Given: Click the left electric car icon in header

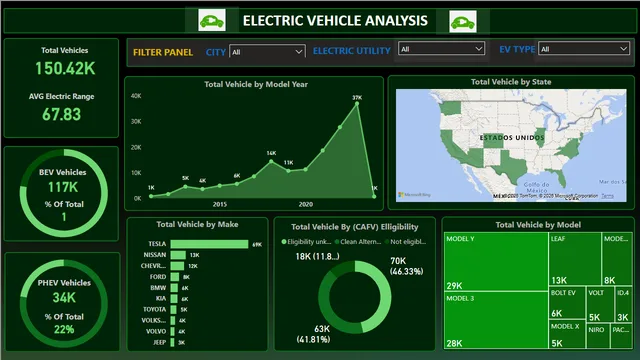Looking at the screenshot, I should [211, 20].
